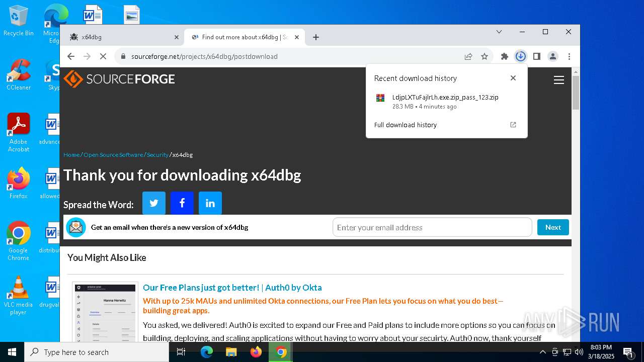This screenshot has height=362, width=644.
Task: Click the Chrome back arrow
Action: pyautogui.click(x=71, y=56)
